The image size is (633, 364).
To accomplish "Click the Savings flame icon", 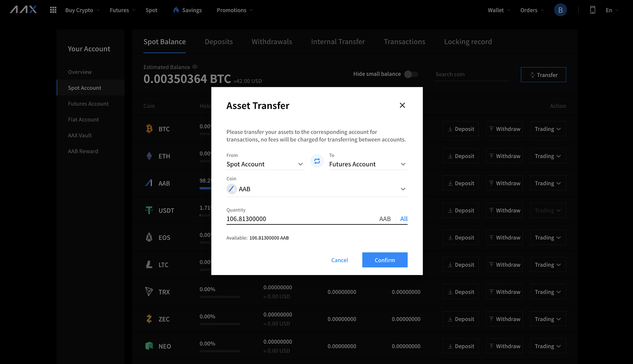I will (x=176, y=10).
